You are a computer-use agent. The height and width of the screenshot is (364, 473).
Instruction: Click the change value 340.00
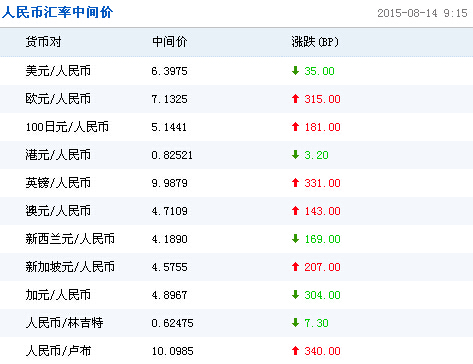(322, 351)
